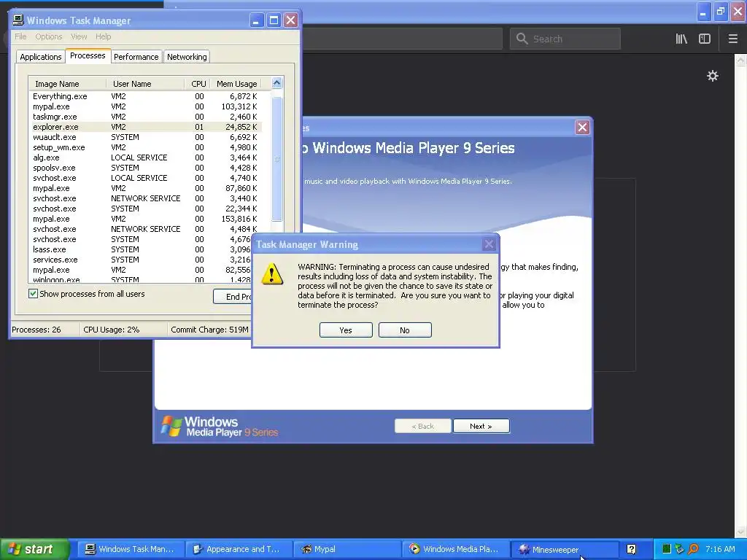The image size is (747, 560).
Task: Open the Start menu
Action: coord(34,549)
